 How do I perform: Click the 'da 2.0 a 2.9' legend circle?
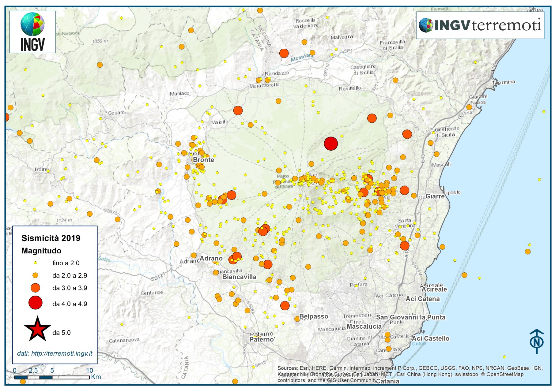coord(36,275)
